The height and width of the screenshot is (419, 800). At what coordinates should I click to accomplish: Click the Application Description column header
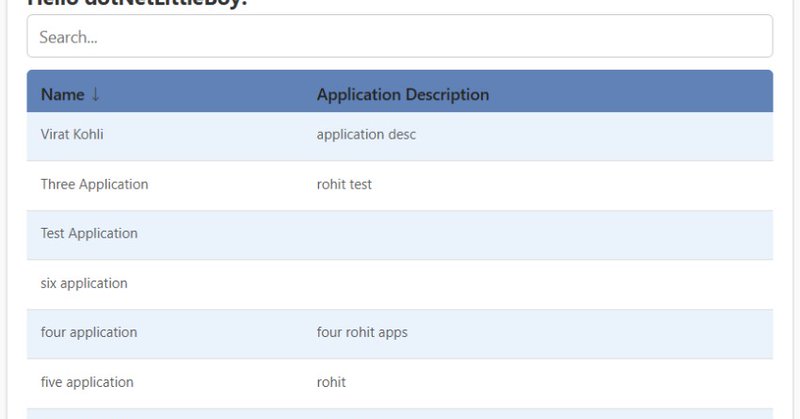coord(403,94)
